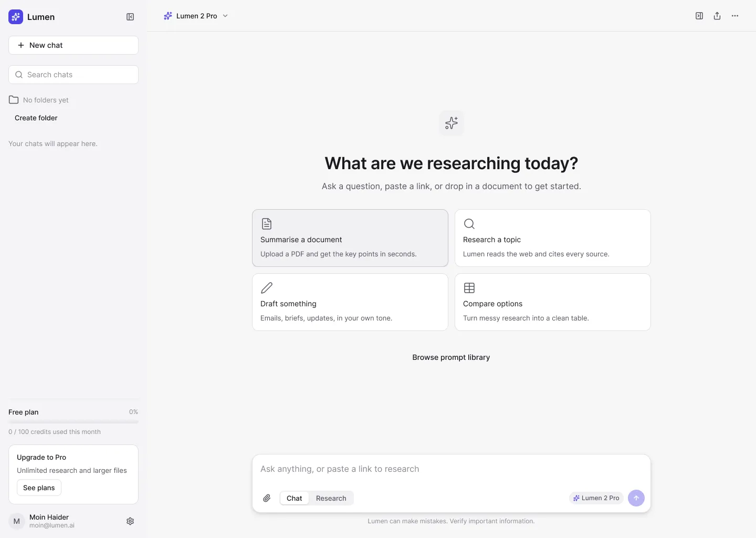Viewport: 756px width, 538px height.
Task: Open Browse prompt library link
Action: [x=451, y=357]
